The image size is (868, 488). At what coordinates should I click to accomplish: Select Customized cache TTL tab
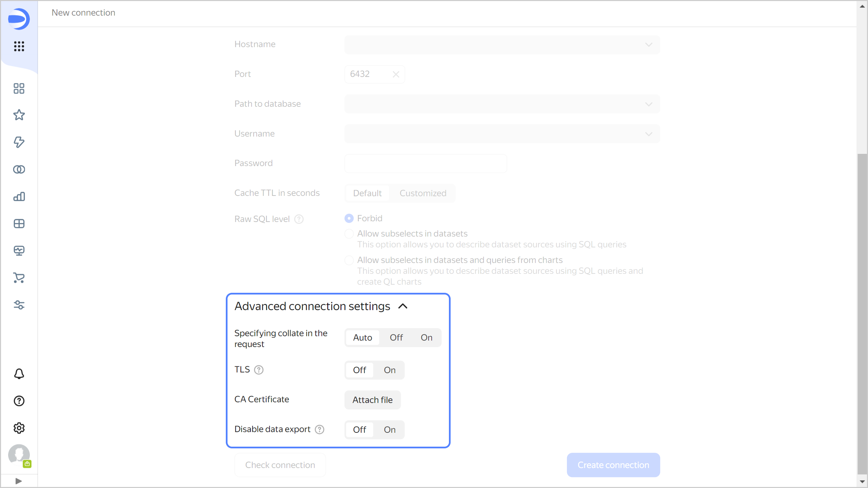pos(422,193)
